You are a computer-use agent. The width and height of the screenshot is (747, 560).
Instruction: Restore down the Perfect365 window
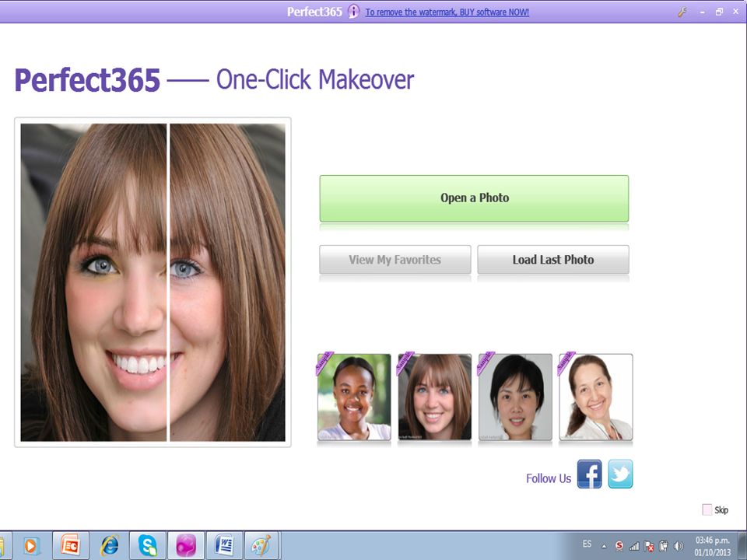click(x=719, y=12)
